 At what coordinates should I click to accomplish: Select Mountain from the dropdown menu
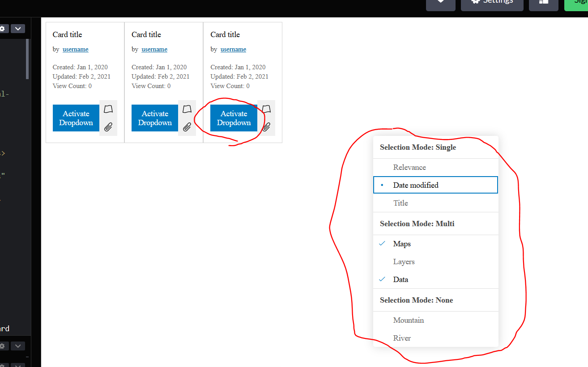(408, 320)
